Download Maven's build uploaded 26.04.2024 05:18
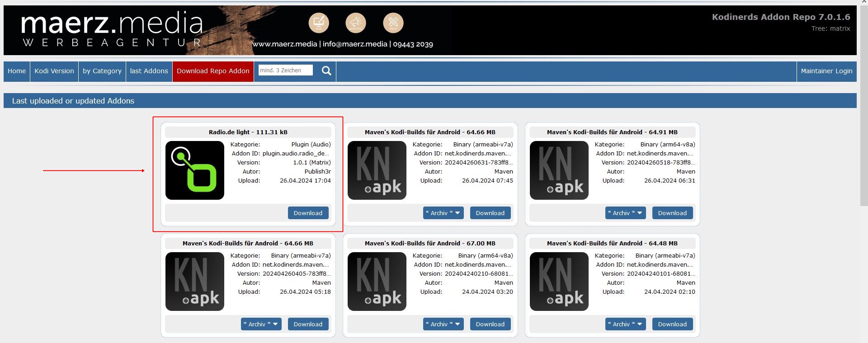Viewport: 868px width, 343px height. point(308,324)
